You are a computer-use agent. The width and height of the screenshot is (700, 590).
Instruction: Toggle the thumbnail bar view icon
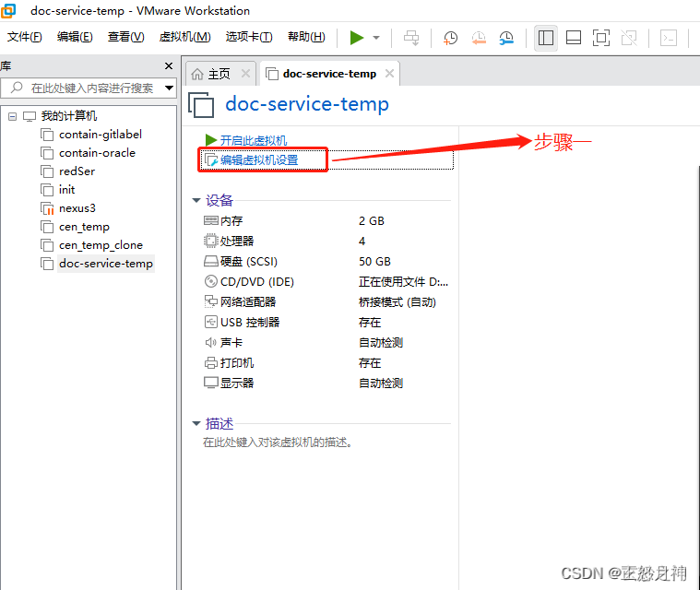tap(574, 38)
